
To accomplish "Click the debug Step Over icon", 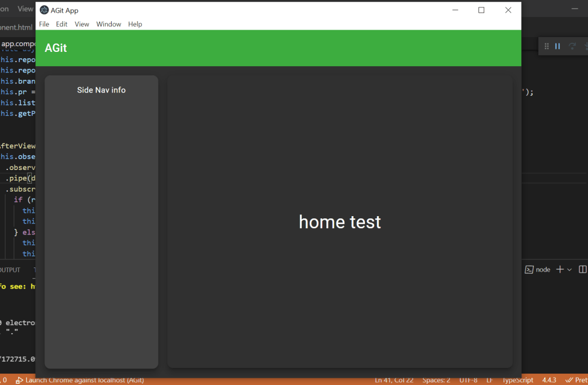I will pyautogui.click(x=572, y=46).
